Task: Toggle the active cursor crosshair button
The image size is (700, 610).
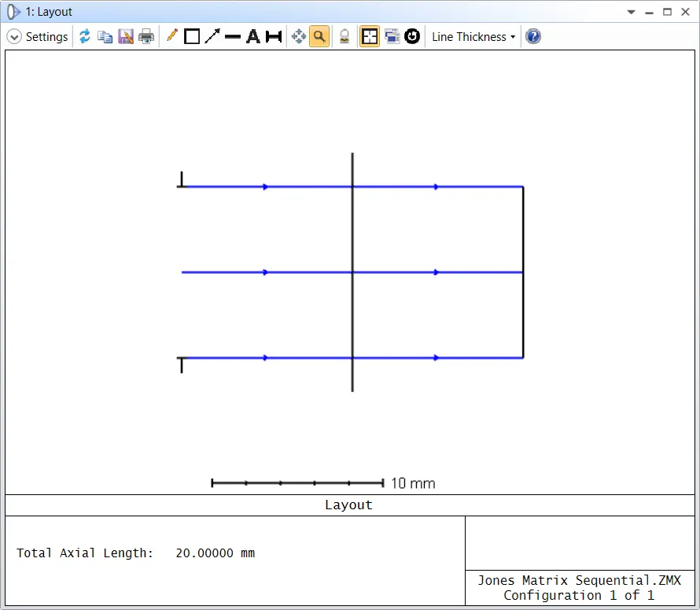Action: pyautogui.click(x=370, y=37)
